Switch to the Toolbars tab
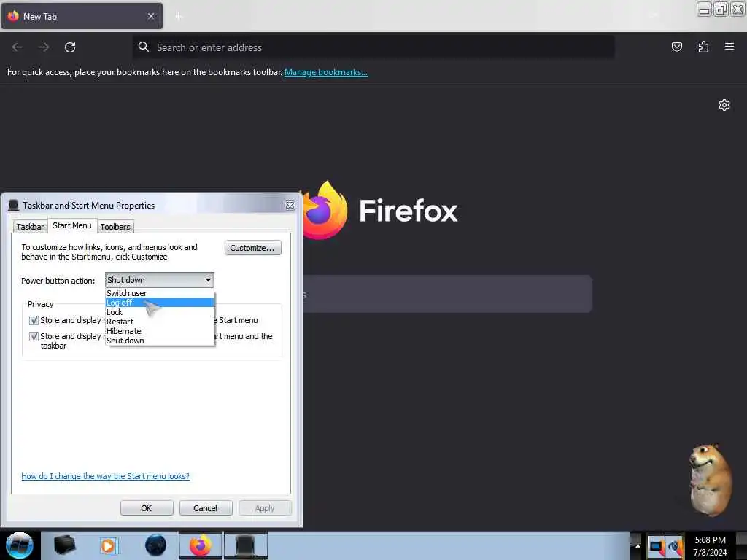Viewport: 747px width, 560px height. tap(115, 227)
